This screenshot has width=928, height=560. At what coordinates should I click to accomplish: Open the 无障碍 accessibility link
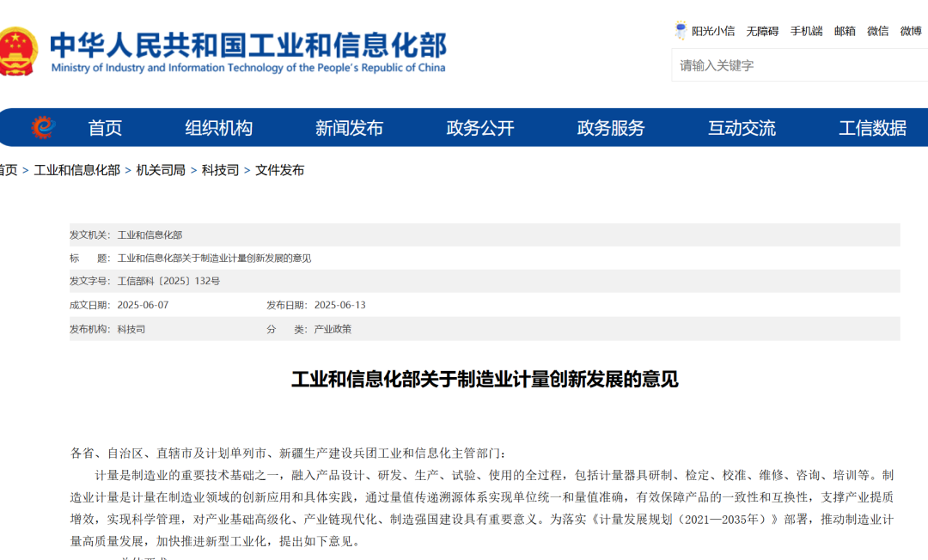(762, 31)
